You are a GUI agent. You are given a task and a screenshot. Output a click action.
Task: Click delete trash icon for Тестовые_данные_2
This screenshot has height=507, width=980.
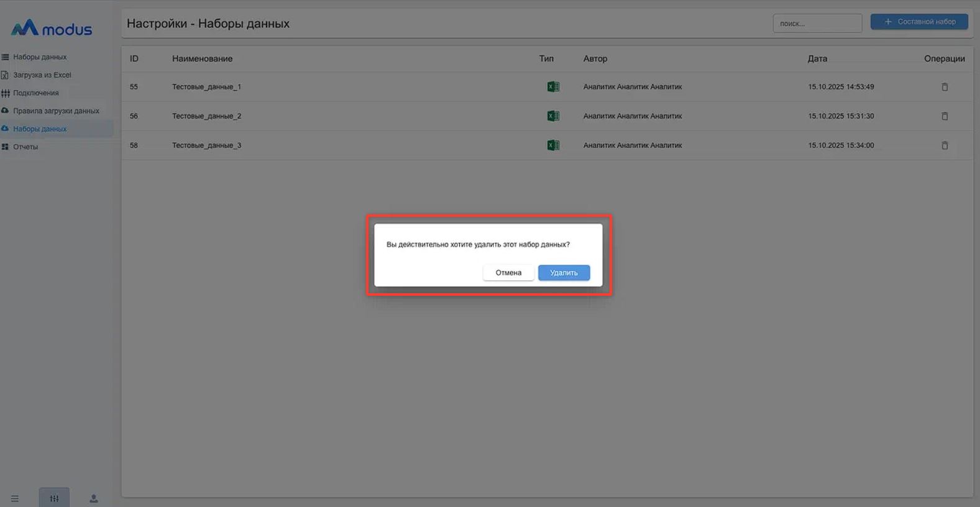coord(945,116)
